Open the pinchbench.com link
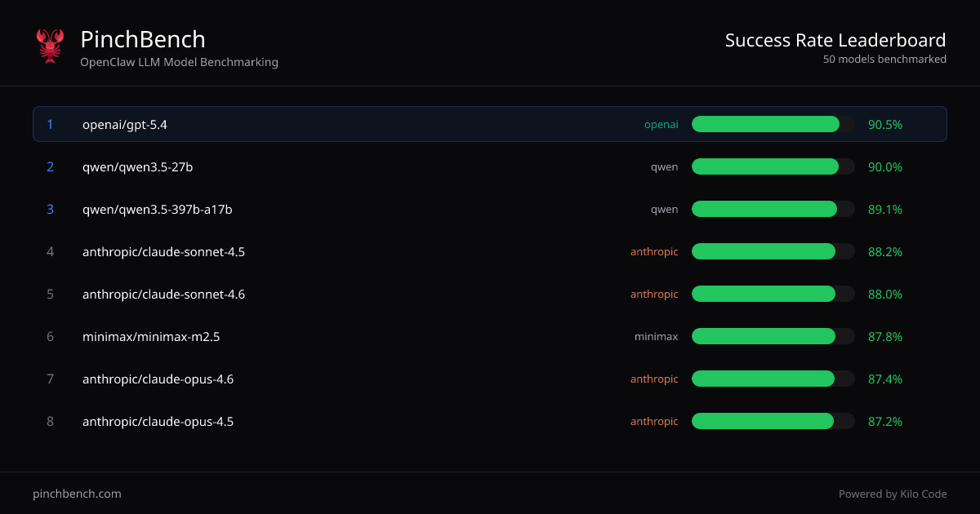Viewport: 980px width, 514px height. click(x=77, y=494)
